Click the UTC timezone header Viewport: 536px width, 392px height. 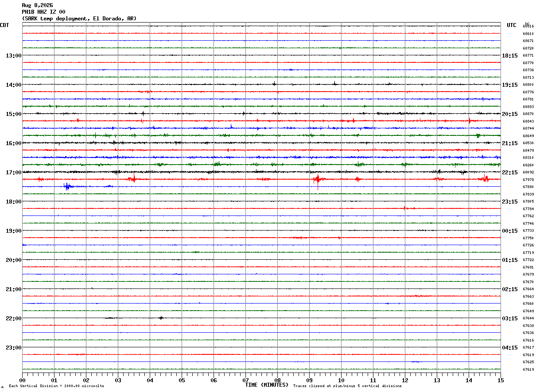pos(512,25)
